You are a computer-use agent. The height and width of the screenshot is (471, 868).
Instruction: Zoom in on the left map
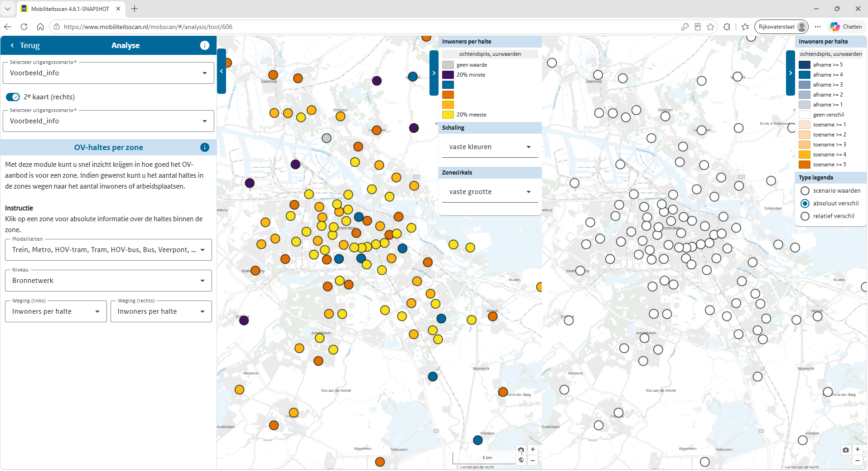click(533, 450)
